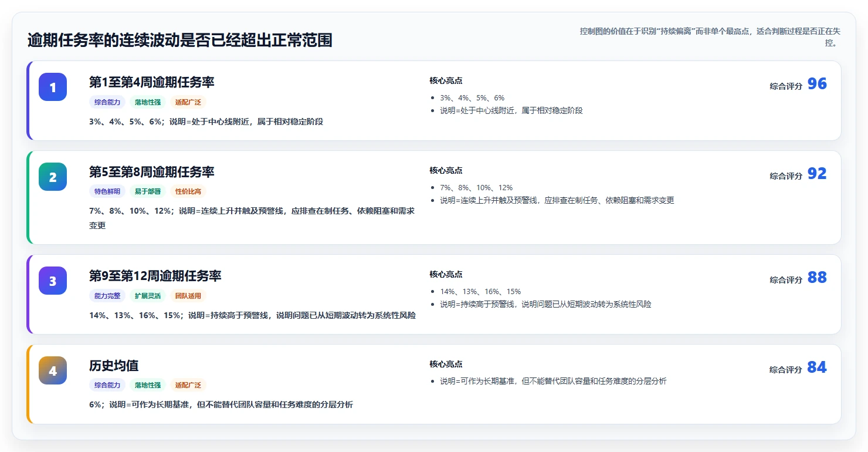The image size is (868, 452).
Task: Select the 扩展灵活 tag
Action: [x=148, y=296]
